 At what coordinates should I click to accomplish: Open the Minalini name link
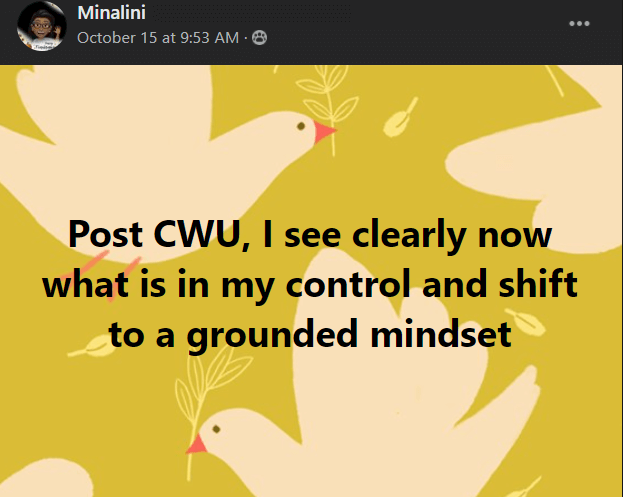(x=112, y=13)
